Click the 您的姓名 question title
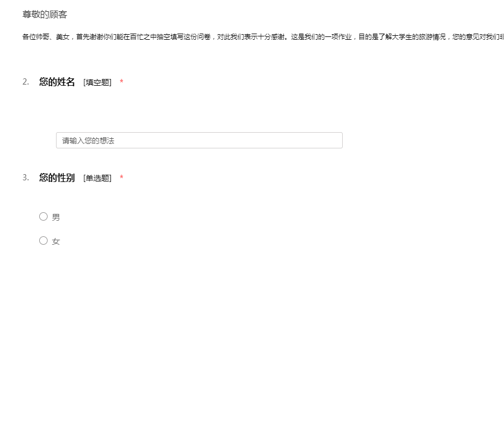The width and height of the screenshot is (504, 448). click(57, 82)
